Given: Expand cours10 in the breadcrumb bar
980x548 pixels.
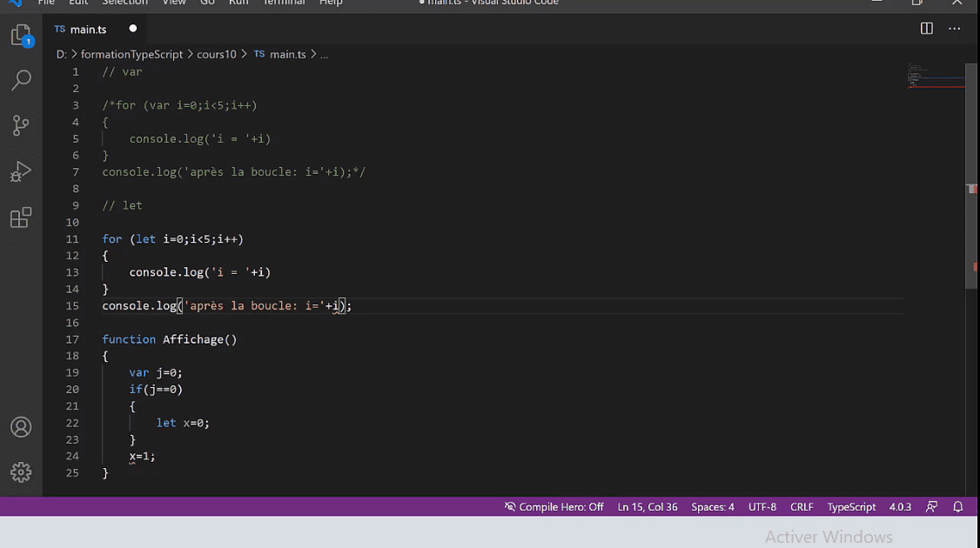Looking at the screenshot, I should coord(216,54).
